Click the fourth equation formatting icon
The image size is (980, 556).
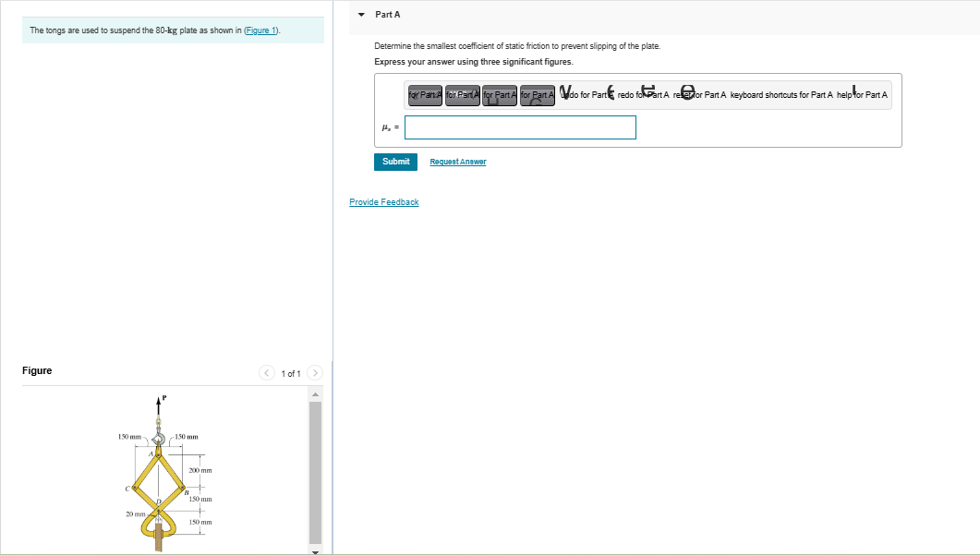click(x=538, y=94)
